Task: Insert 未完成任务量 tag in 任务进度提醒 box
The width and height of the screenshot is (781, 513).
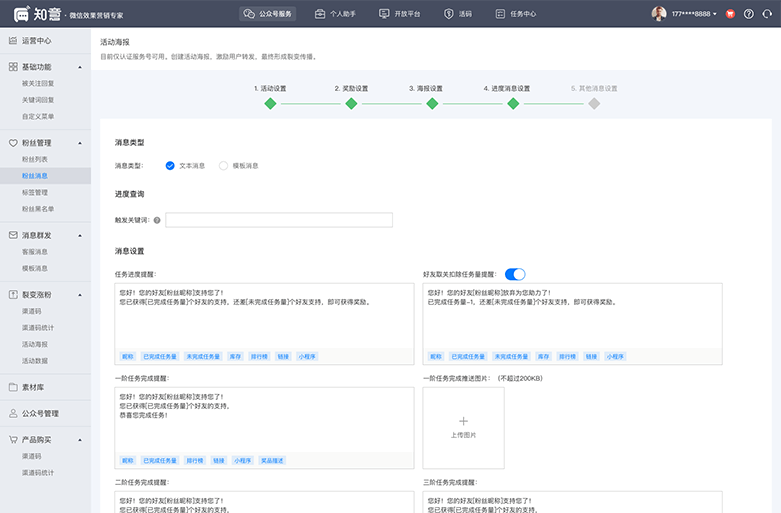Action: 203,357
